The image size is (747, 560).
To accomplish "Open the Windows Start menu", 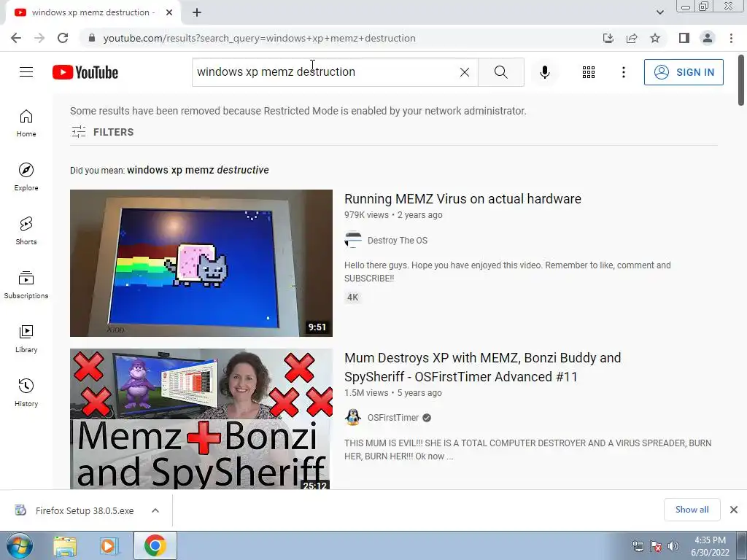I will [19, 545].
